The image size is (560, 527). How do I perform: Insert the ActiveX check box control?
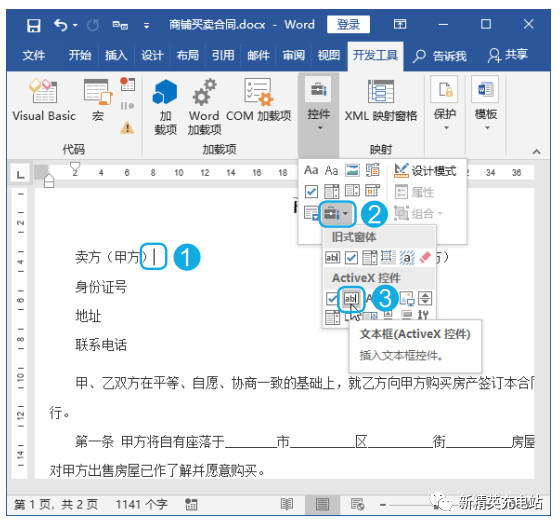332,298
